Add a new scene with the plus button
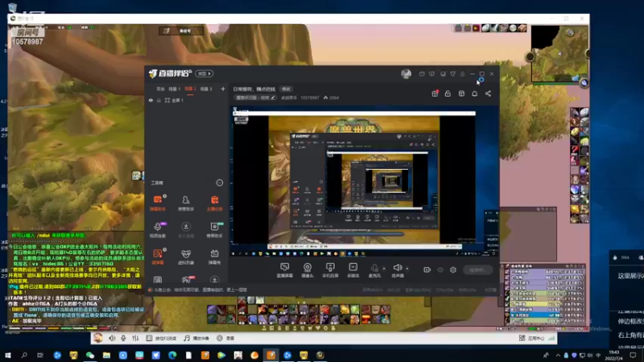 click(x=223, y=88)
